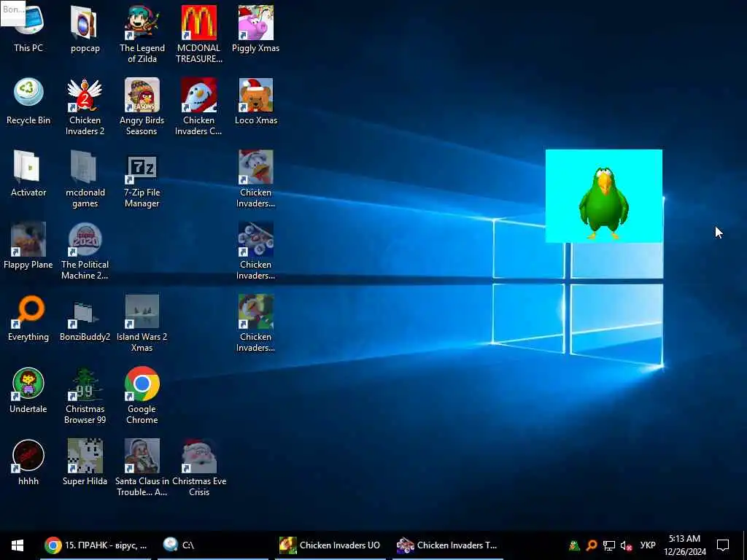Select Chicken Invaders icon with spacecraft artwork
Screen dimensions: 747x560
256,251
